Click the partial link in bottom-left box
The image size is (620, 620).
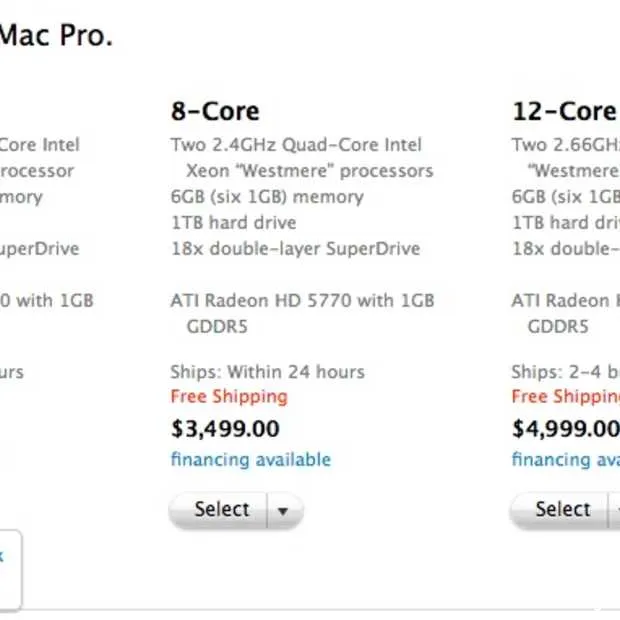(x=3, y=556)
